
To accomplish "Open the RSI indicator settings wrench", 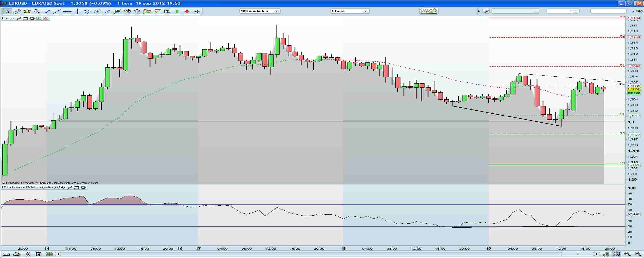I will click(70, 187).
